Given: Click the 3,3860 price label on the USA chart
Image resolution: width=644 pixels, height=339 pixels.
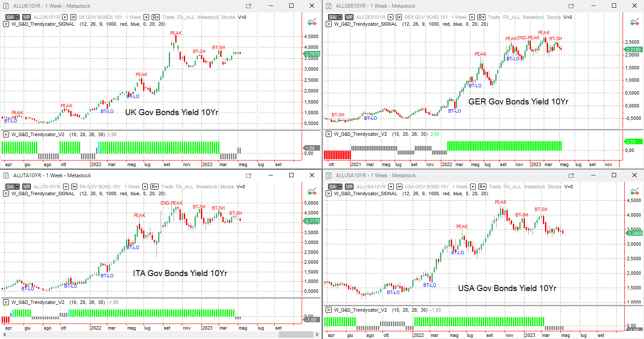Looking at the screenshot, I should (x=634, y=233).
